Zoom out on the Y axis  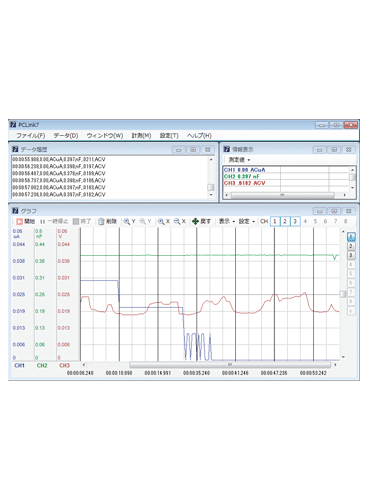[x=142, y=221]
